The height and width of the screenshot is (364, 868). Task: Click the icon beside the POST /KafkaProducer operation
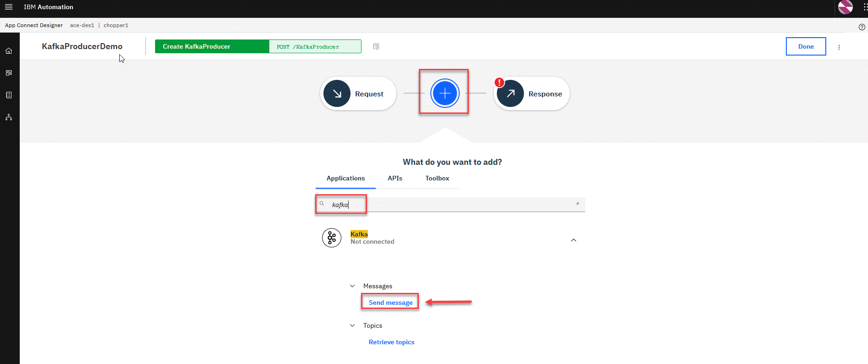point(376,47)
